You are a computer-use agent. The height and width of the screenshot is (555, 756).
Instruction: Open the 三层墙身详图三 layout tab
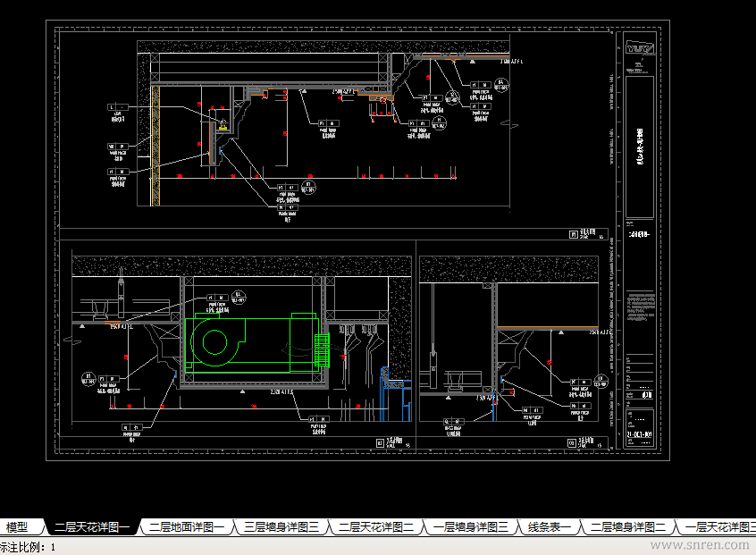(281, 527)
